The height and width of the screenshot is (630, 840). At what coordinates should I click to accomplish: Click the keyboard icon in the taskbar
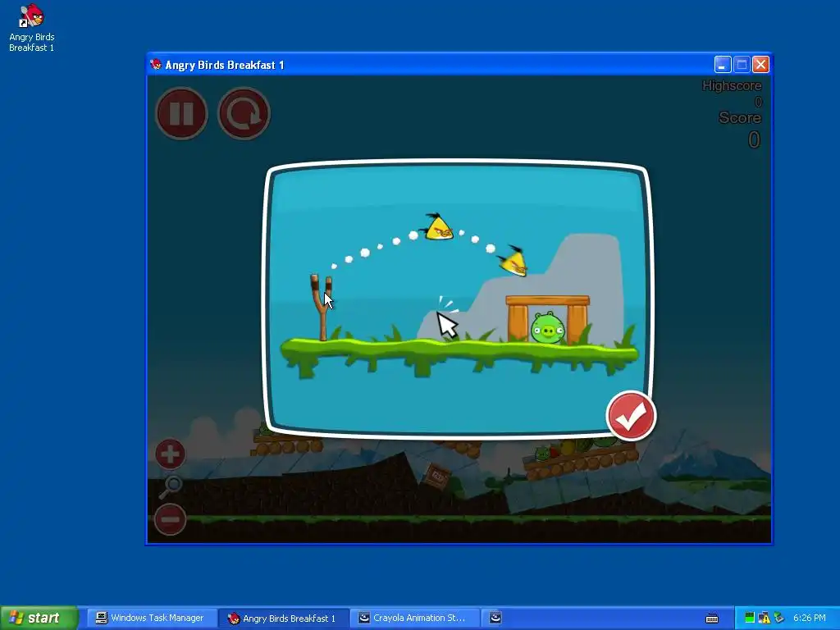pyautogui.click(x=712, y=619)
